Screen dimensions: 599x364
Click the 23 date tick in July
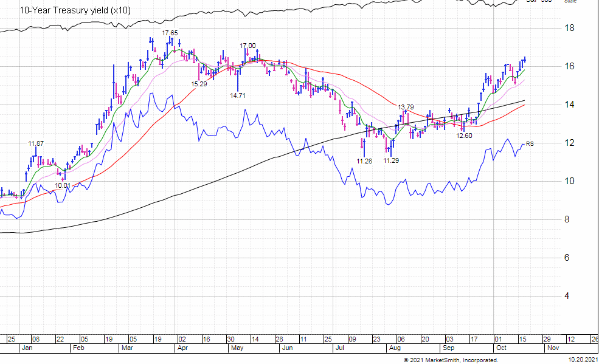point(376,339)
